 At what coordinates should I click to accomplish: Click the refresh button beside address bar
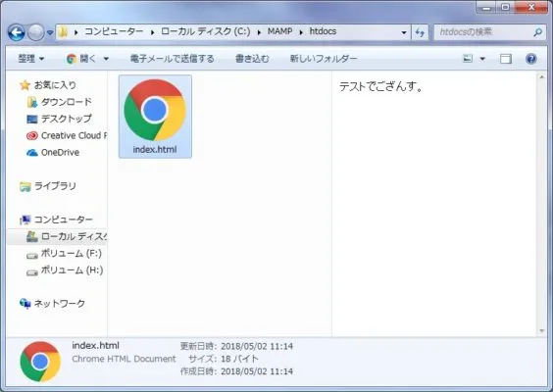point(420,32)
